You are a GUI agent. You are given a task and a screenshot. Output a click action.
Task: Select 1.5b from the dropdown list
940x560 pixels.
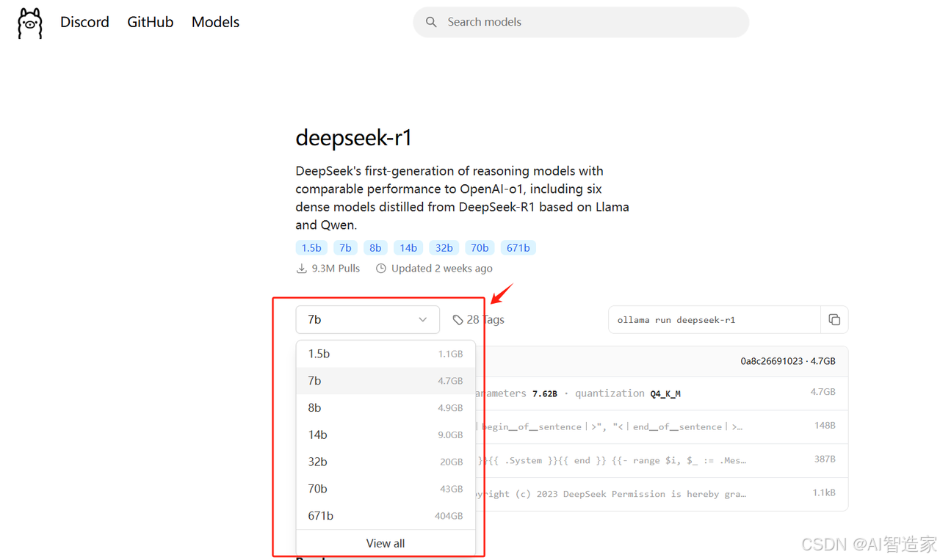(386, 354)
